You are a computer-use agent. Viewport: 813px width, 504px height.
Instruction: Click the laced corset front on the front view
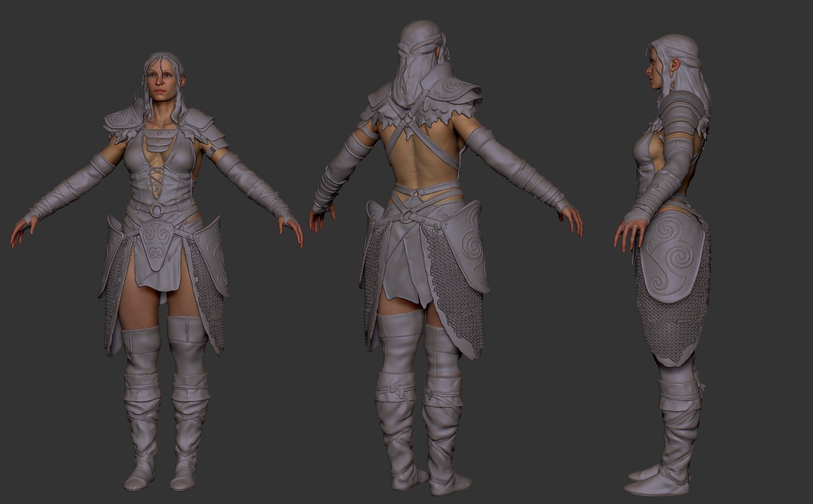[157, 181]
